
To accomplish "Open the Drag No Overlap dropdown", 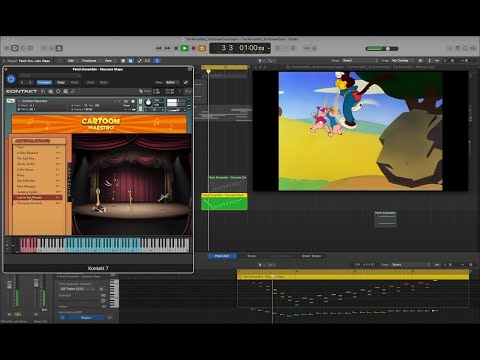I will pyautogui.click(x=402, y=61).
